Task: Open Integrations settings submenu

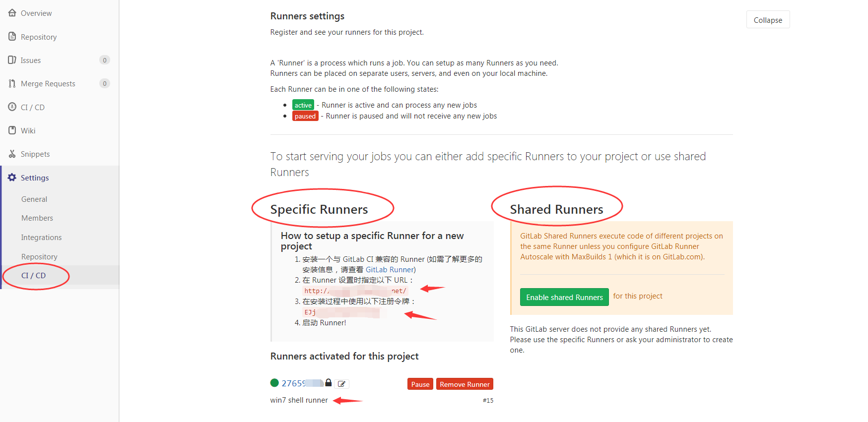Action: point(42,237)
